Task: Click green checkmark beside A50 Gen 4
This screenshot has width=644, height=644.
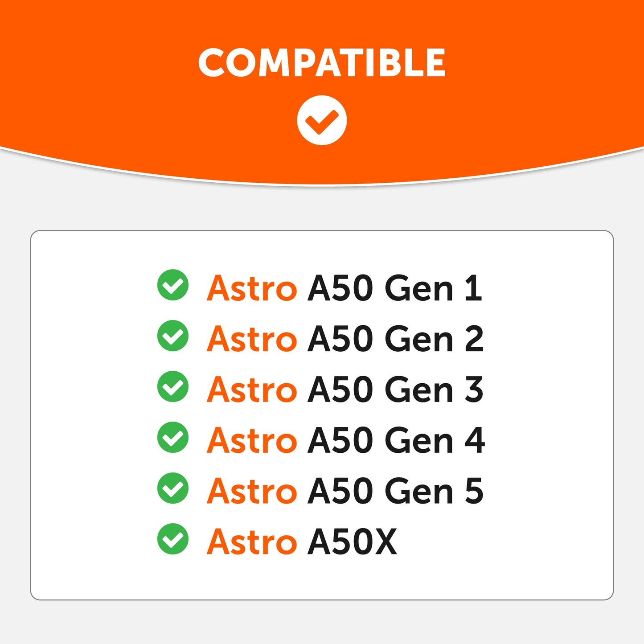Action: tap(173, 437)
